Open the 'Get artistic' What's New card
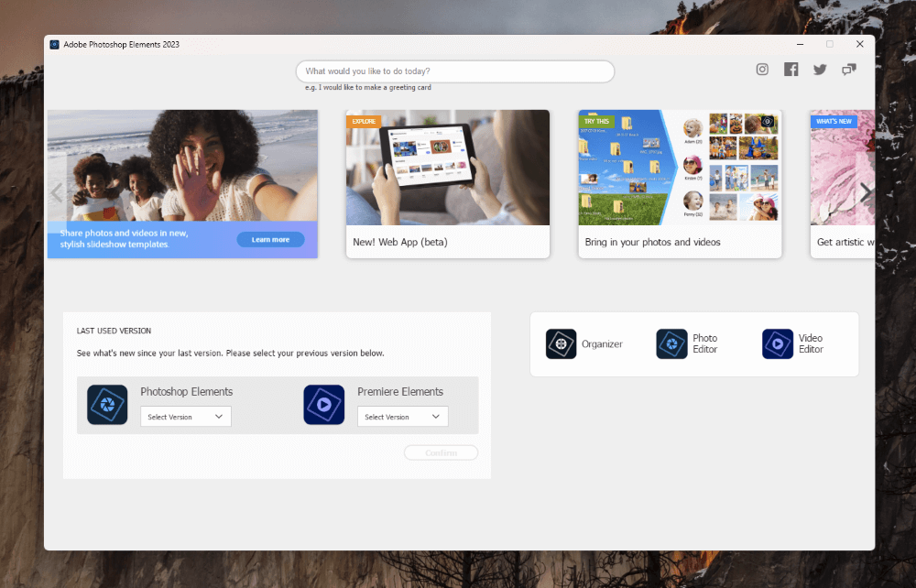The width and height of the screenshot is (916, 588). [x=843, y=184]
